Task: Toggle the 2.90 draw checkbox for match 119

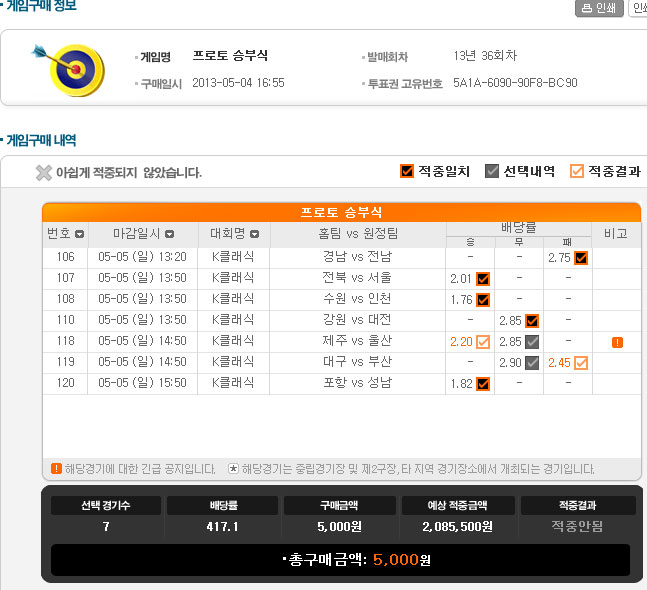Action: (x=532, y=363)
